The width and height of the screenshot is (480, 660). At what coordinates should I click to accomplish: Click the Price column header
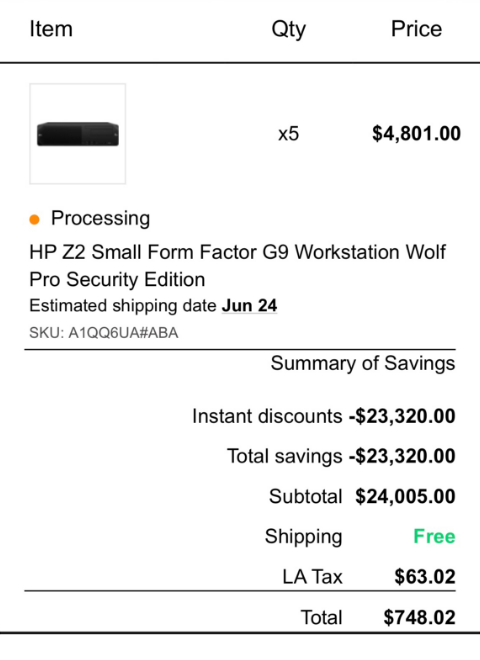click(x=416, y=29)
